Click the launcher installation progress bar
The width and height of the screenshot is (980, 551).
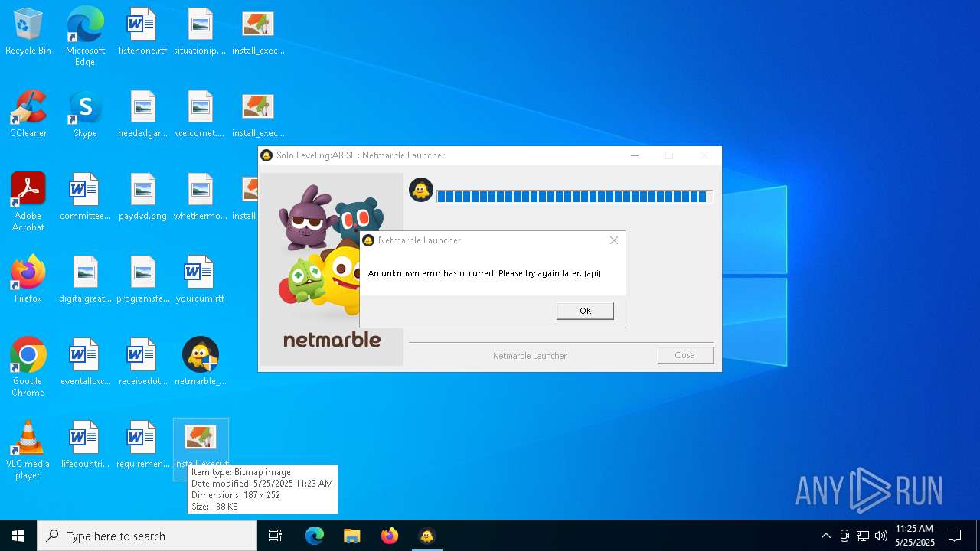[574, 197]
